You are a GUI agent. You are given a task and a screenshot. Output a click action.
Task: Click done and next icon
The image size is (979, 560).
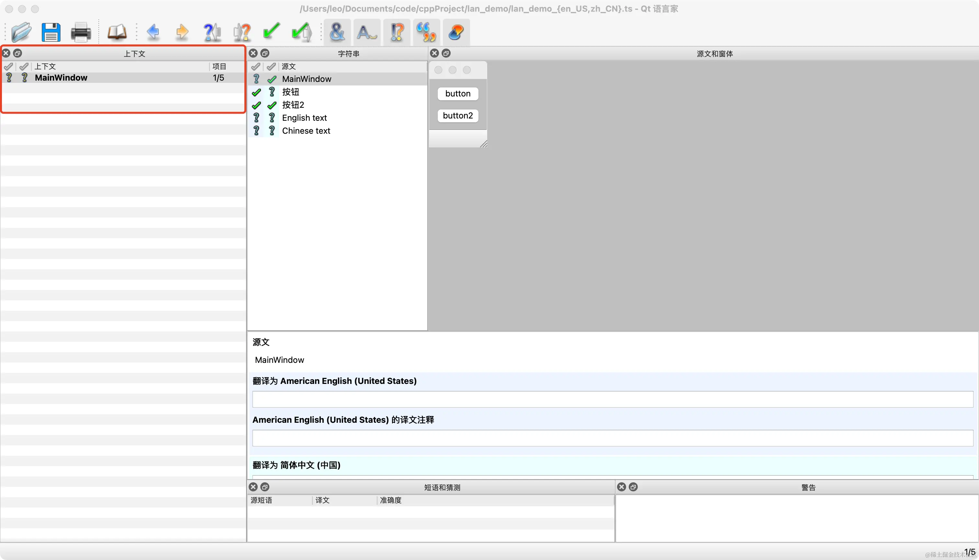pos(301,32)
